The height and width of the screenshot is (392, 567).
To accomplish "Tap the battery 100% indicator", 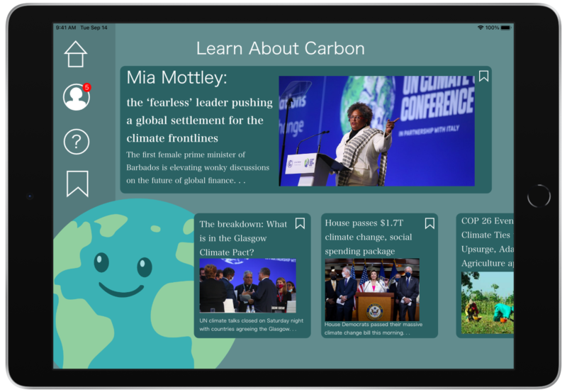I will (498, 28).
